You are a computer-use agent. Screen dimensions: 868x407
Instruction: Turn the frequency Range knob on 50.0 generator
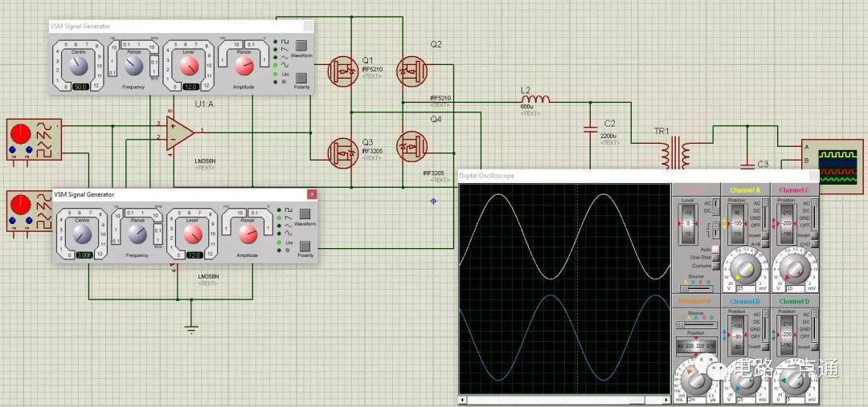[133, 67]
